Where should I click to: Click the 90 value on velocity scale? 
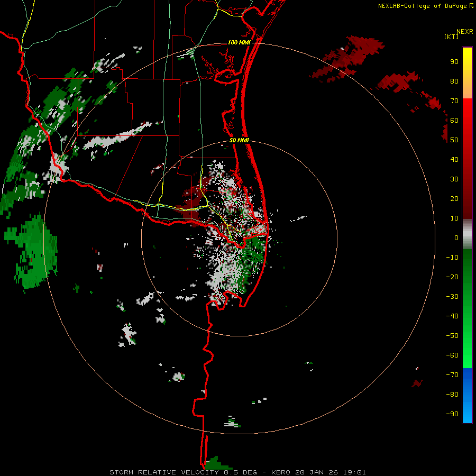(454, 62)
